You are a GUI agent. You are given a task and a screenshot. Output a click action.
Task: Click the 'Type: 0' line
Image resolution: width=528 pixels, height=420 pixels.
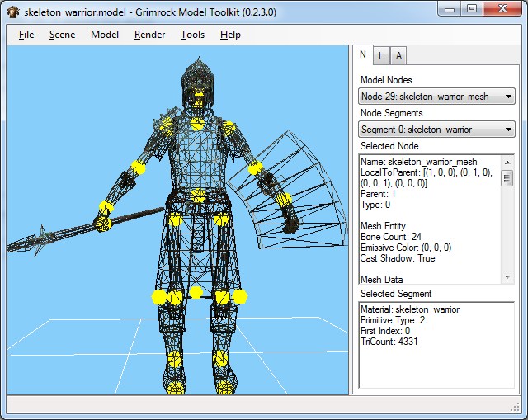click(x=375, y=205)
